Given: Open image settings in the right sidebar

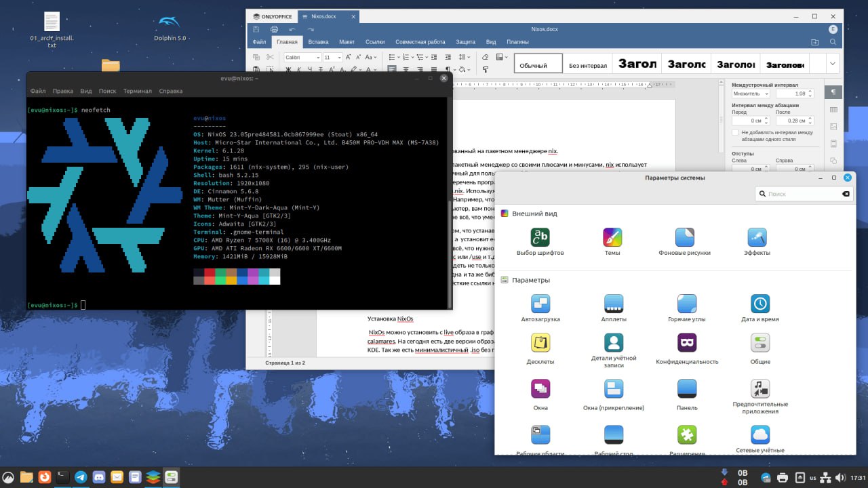Looking at the screenshot, I should click(833, 126).
